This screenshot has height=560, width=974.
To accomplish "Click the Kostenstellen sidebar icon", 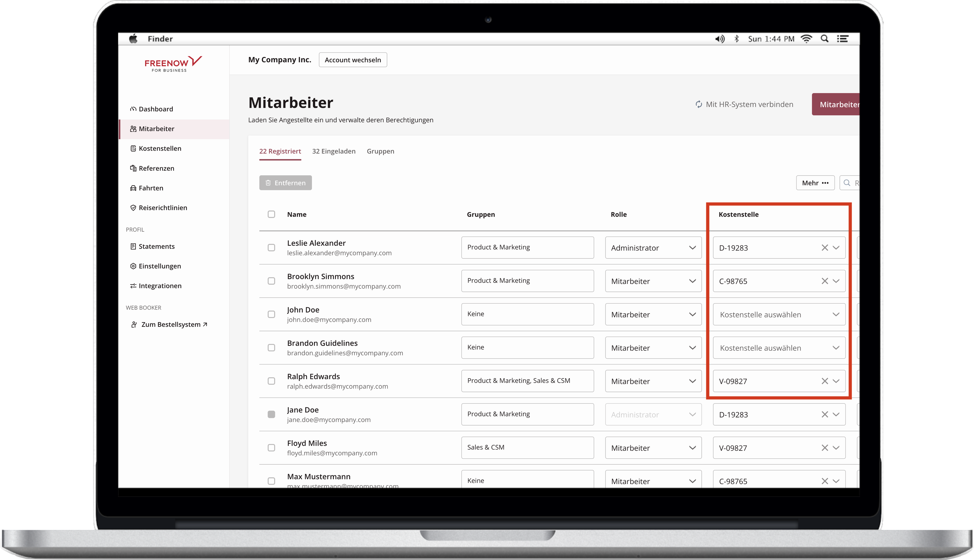I will click(133, 148).
